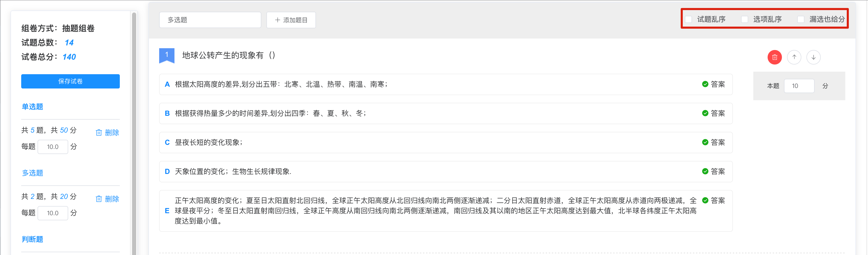
Task: Move question 1 down with arrow icon
Action: coord(813,57)
